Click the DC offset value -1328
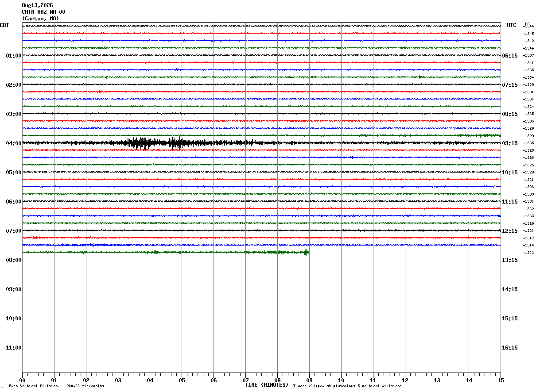536x392 pixels. (x=528, y=158)
